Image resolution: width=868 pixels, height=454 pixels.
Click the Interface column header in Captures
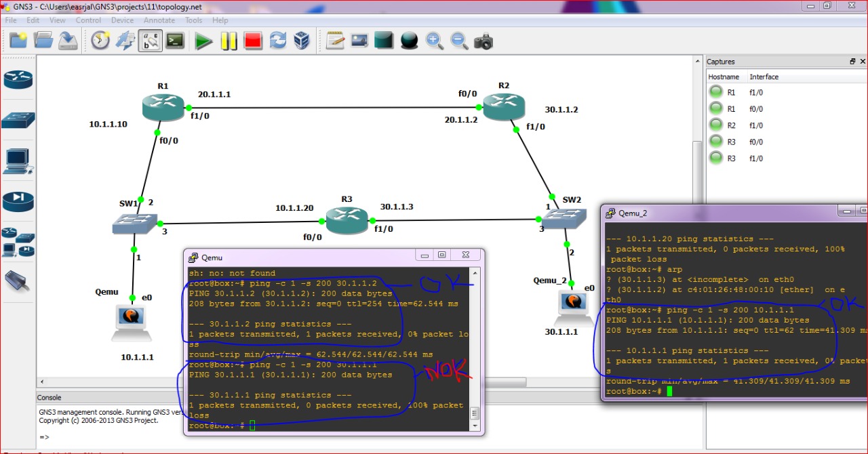pyautogui.click(x=764, y=77)
